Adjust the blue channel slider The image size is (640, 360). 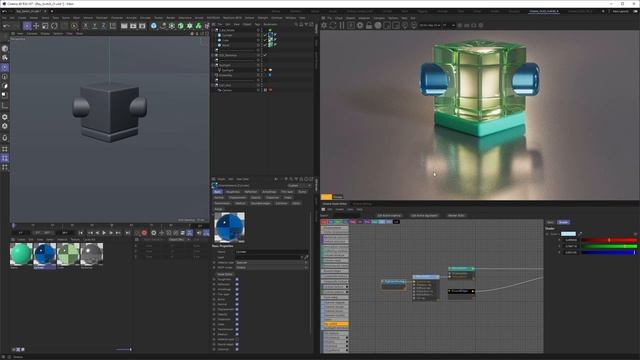click(x=609, y=253)
